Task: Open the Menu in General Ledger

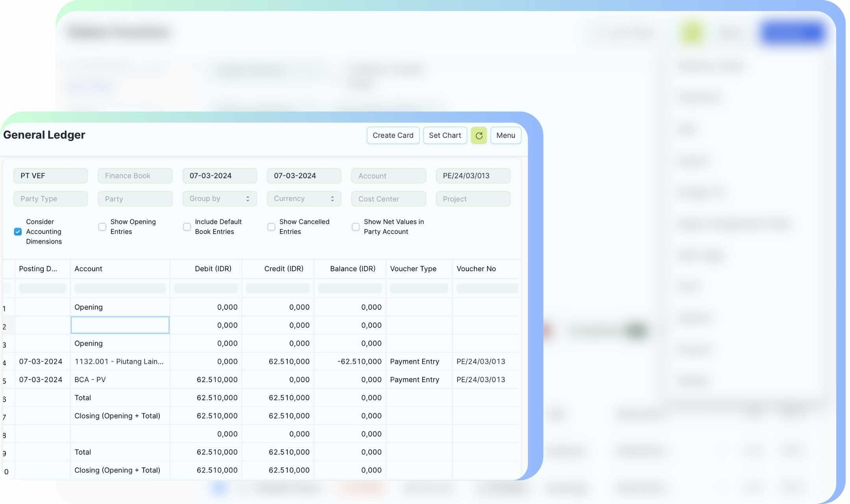Action: [506, 135]
